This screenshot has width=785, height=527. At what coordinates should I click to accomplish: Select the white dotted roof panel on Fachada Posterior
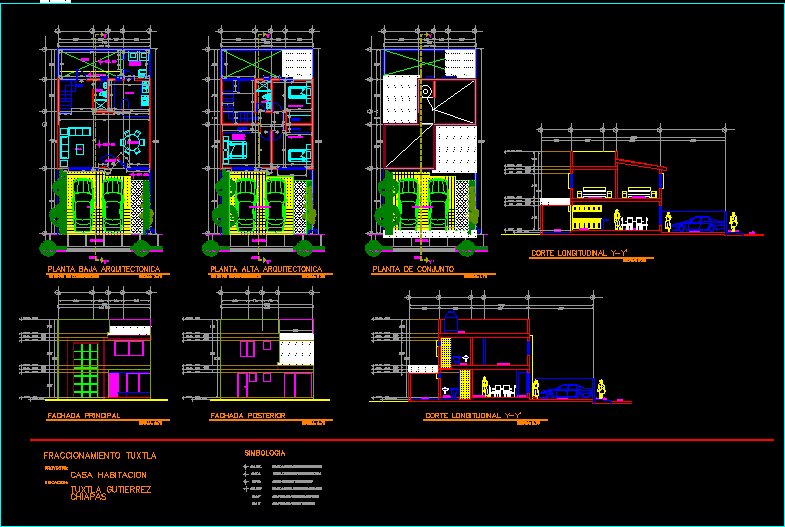pos(295,351)
